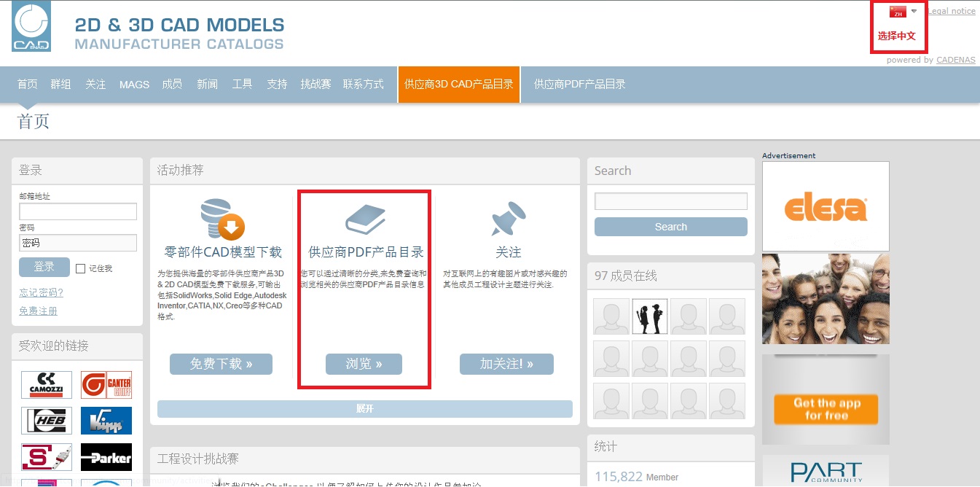Click the 工程设计挑战赛 section heading
The width and height of the screenshot is (980, 487).
198,459
